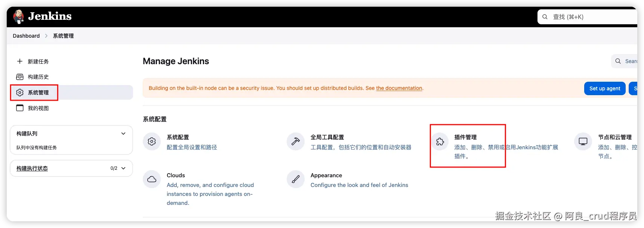Go to Dashboard in the breadcrumb
Viewport: 644px width, 228px height.
tap(26, 36)
